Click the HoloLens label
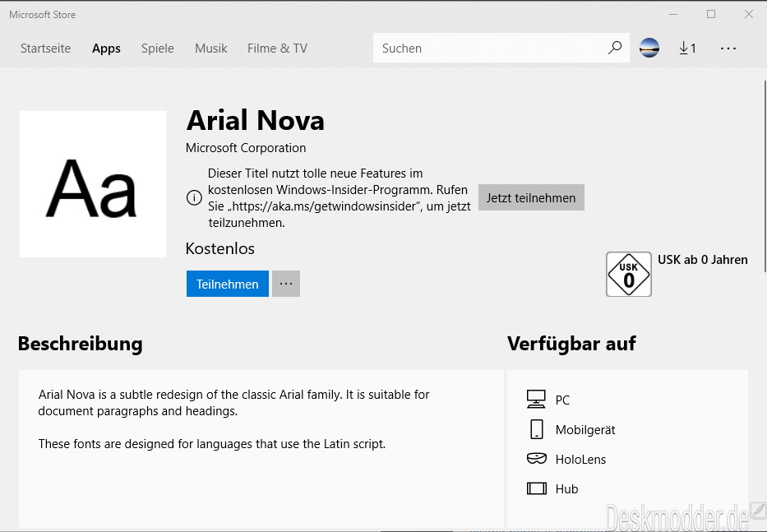 pos(580,459)
